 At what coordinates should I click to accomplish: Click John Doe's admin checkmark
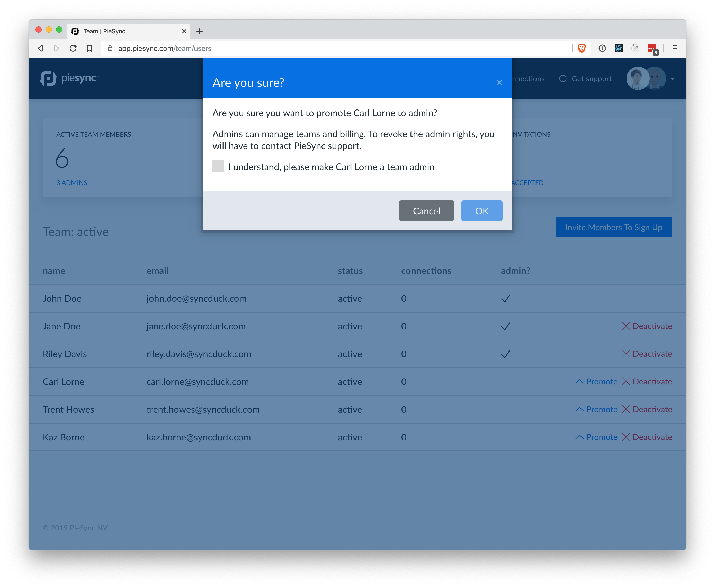[505, 299]
